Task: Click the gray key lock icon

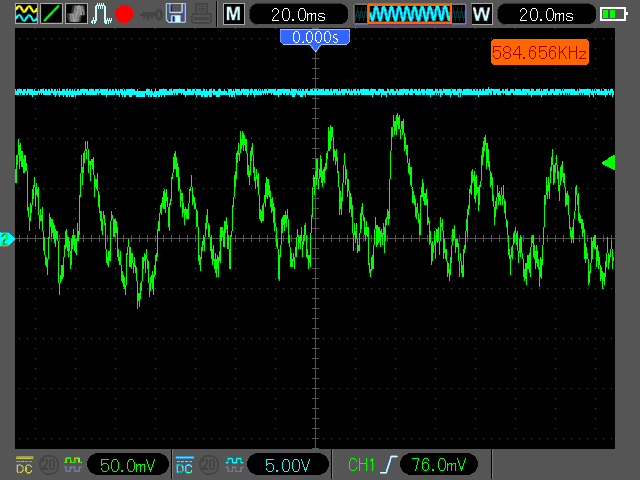Action: 151,14
